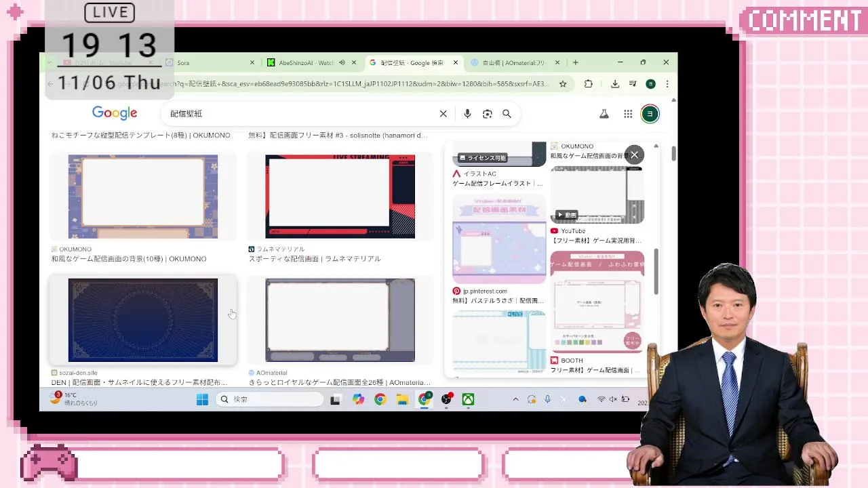Open the red sporty streaming screen thumbnail

tap(340, 197)
